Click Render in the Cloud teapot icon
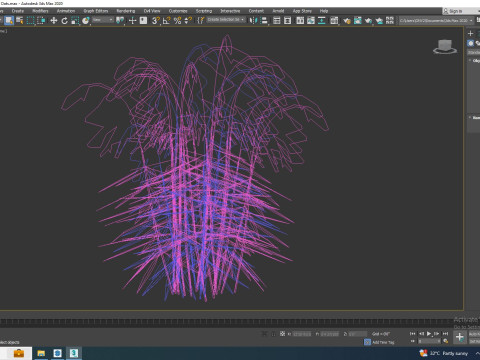480x360 pixels. tap(379, 20)
